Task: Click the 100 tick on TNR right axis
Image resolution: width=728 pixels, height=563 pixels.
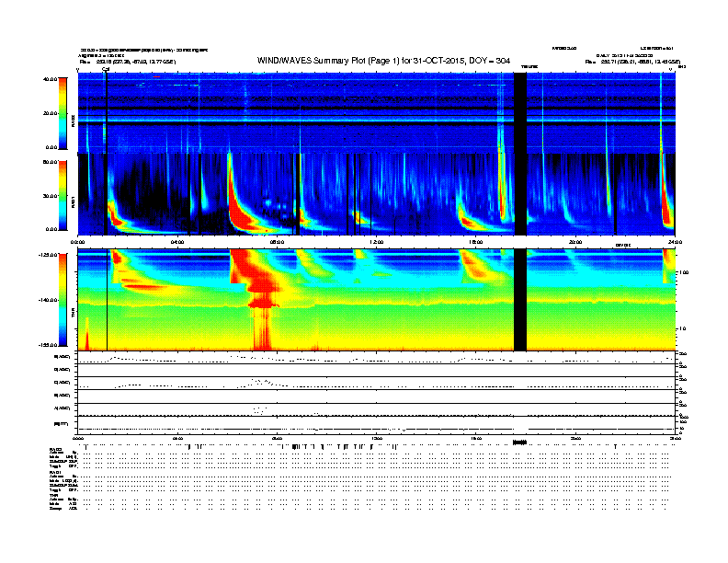Action: 684,272
